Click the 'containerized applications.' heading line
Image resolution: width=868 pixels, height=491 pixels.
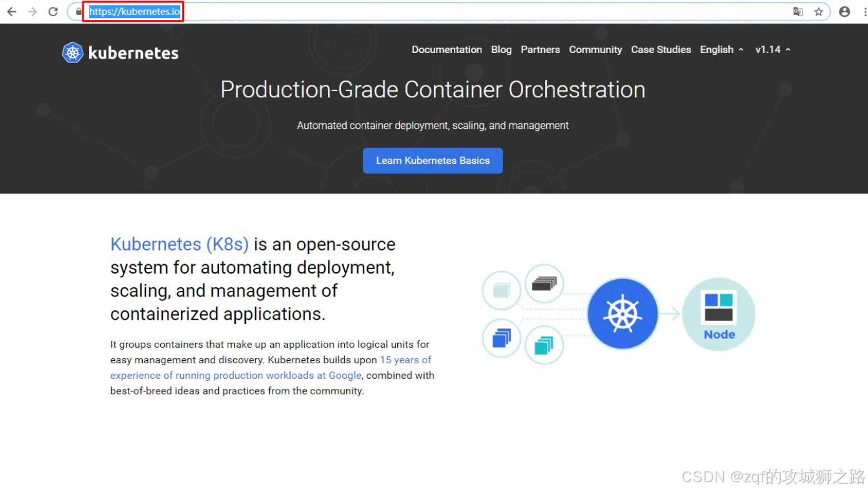[218, 314]
